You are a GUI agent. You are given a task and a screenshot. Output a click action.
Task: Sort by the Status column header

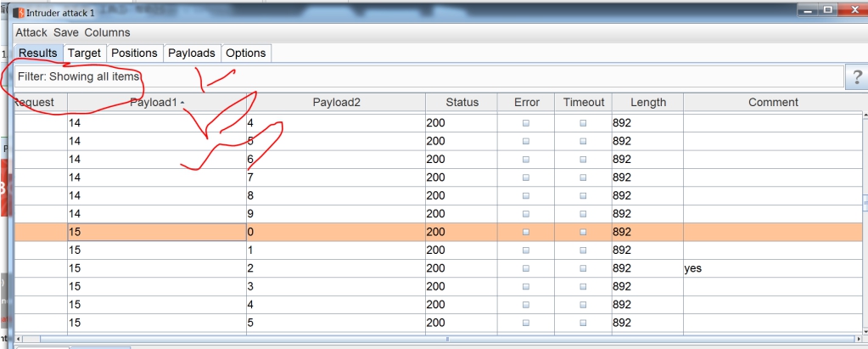(x=462, y=103)
